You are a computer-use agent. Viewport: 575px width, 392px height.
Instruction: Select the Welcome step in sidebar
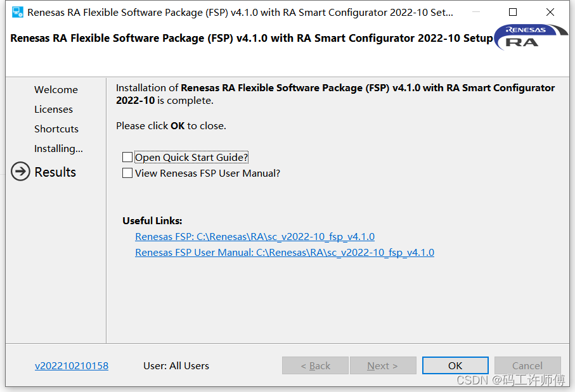56,90
